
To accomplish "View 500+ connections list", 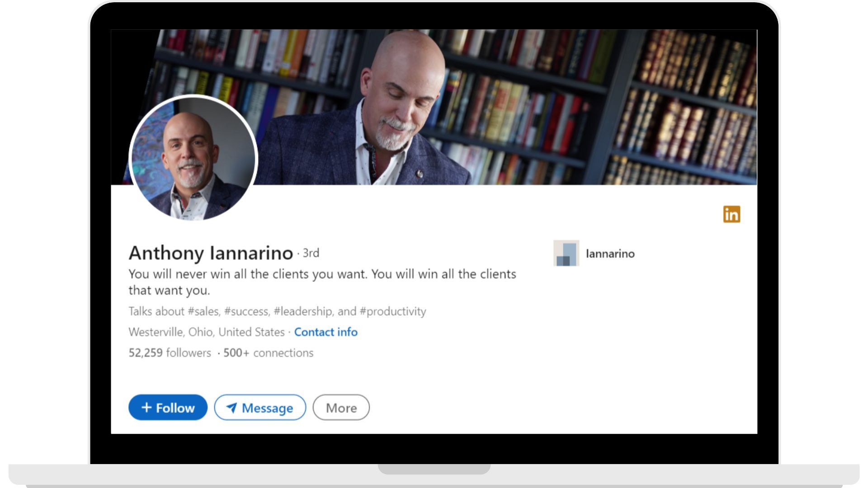I will (268, 353).
